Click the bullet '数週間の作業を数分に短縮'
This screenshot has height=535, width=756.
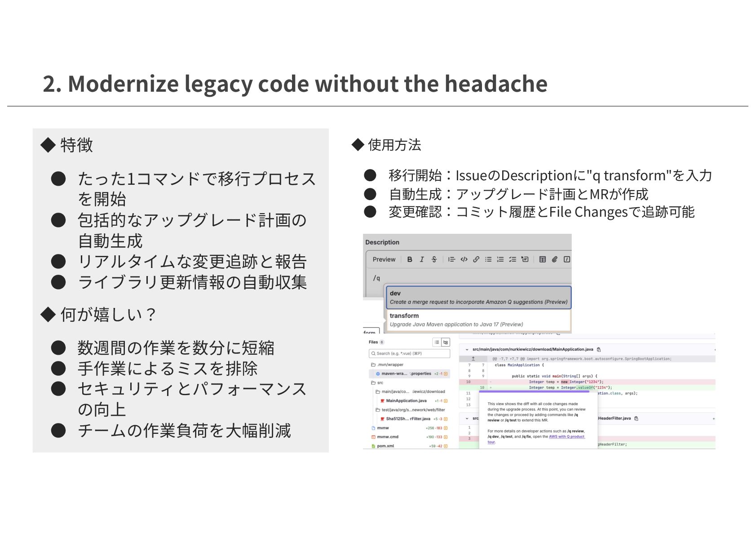click(176, 348)
